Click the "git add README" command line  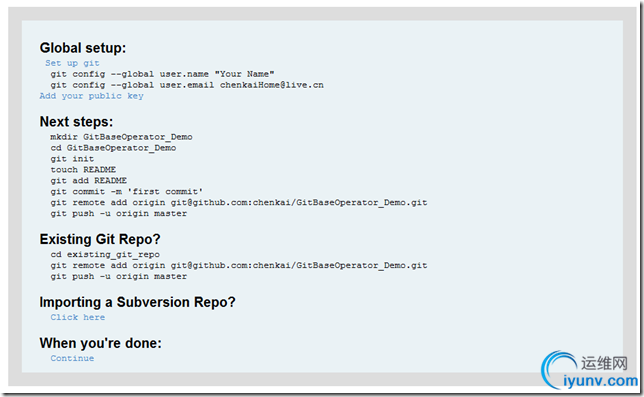[89, 181]
